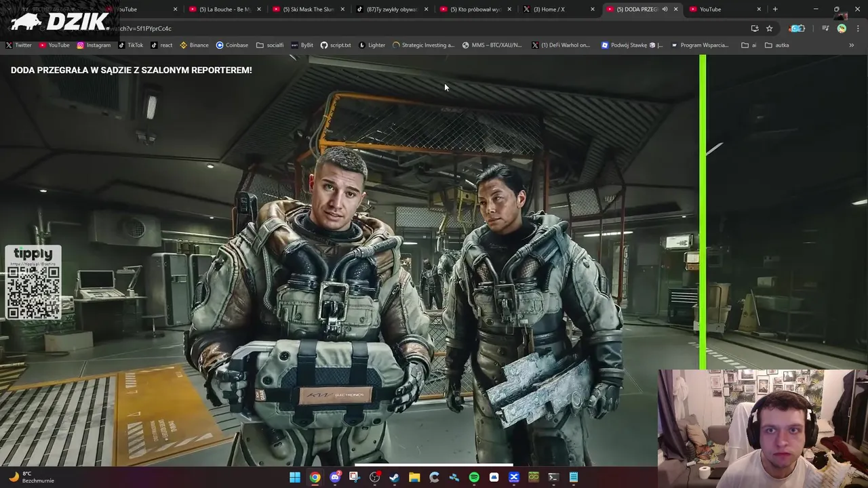
Task: Open the MMS – BTC/XAU bookmark
Action: click(492, 45)
